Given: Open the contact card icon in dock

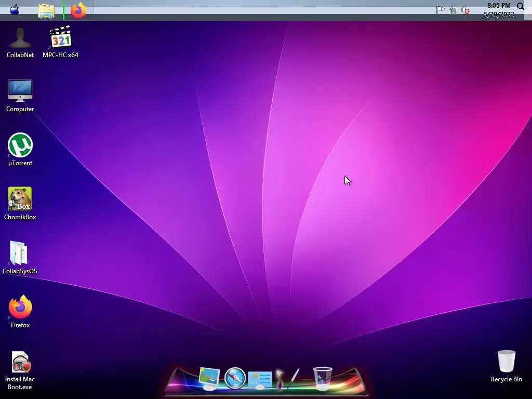Looking at the screenshot, I should 260,380.
